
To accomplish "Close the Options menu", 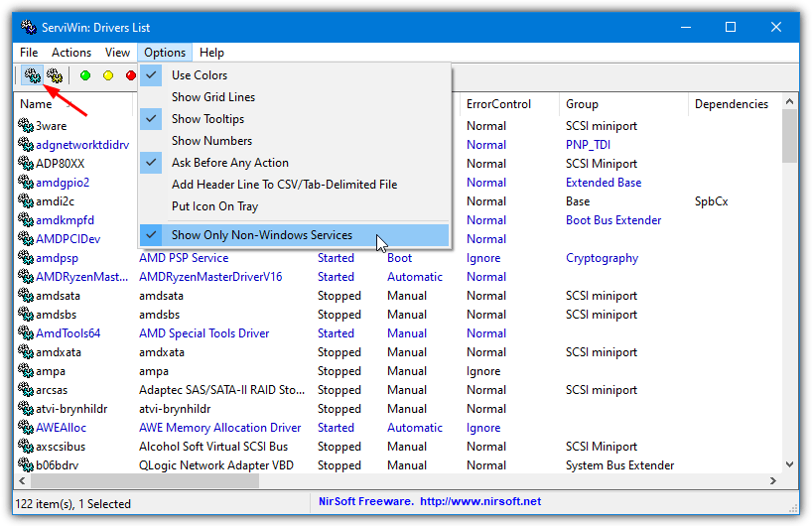I will pos(165,53).
